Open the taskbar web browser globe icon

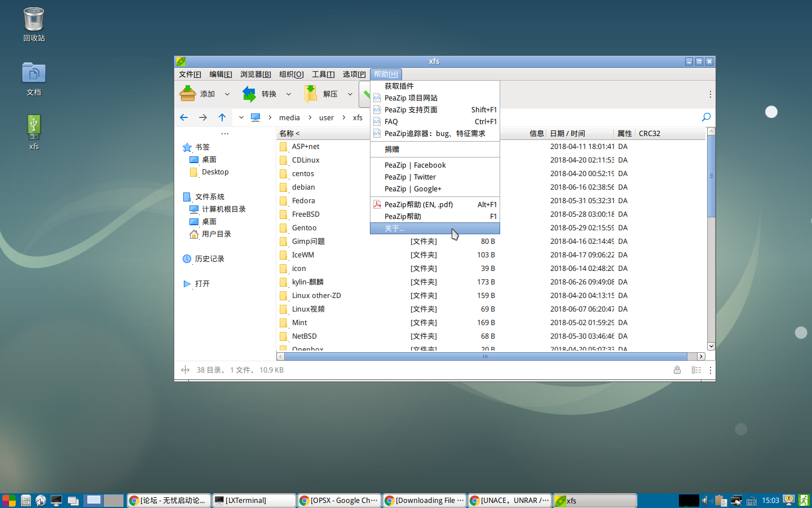tap(41, 500)
